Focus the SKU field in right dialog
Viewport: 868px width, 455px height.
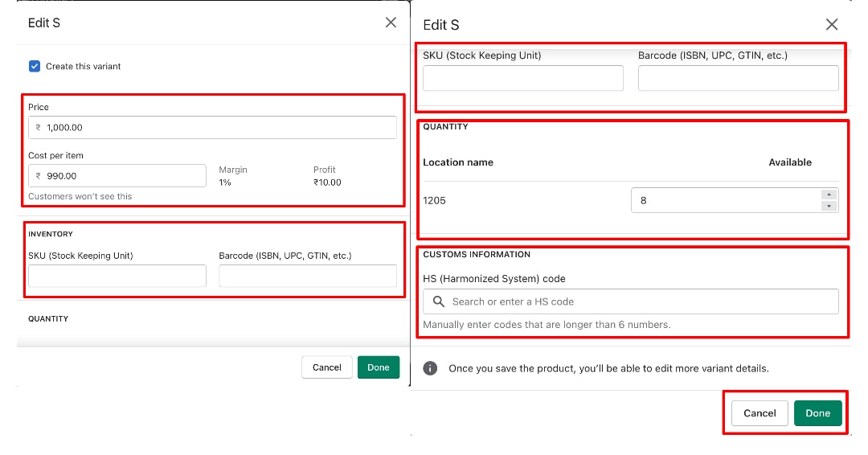coord(523,78)
